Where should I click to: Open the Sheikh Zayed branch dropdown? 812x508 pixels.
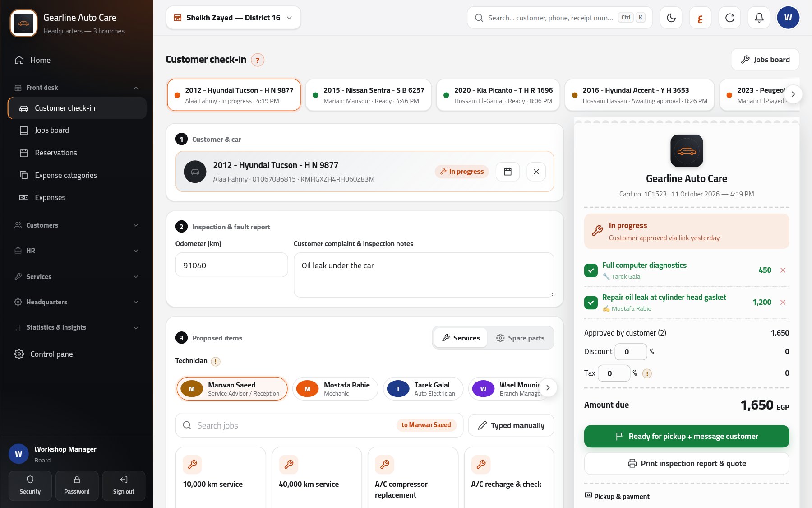[x=233, y=18]
